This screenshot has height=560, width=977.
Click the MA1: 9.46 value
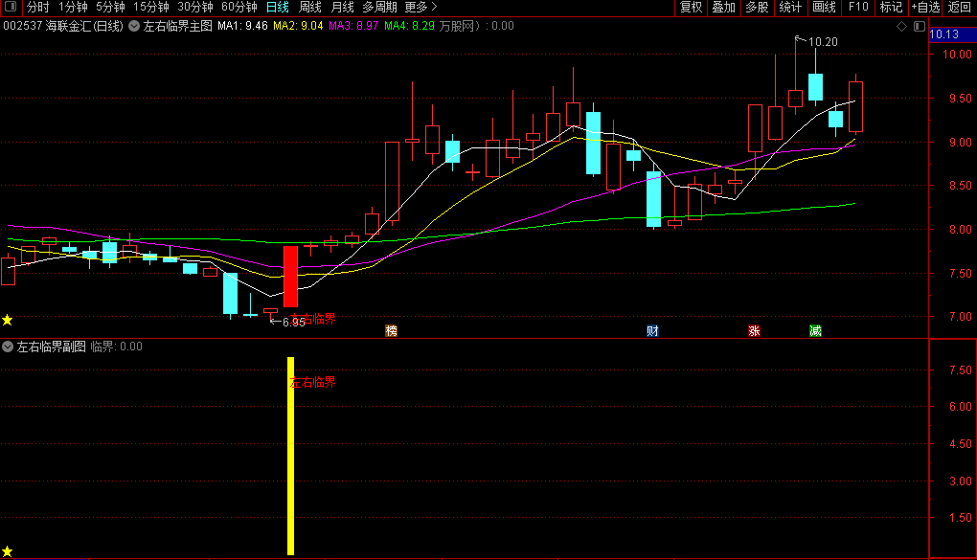pyautogui.click(x=242, y=26)
